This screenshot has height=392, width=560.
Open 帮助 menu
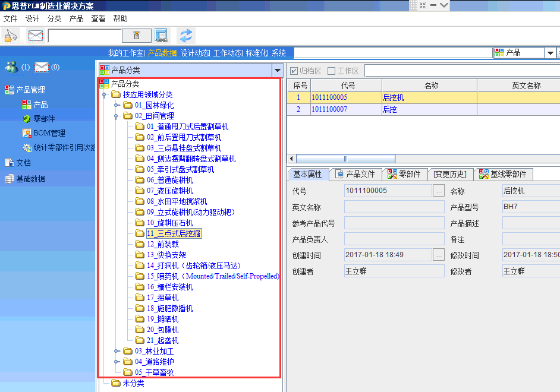pos(120,18)
